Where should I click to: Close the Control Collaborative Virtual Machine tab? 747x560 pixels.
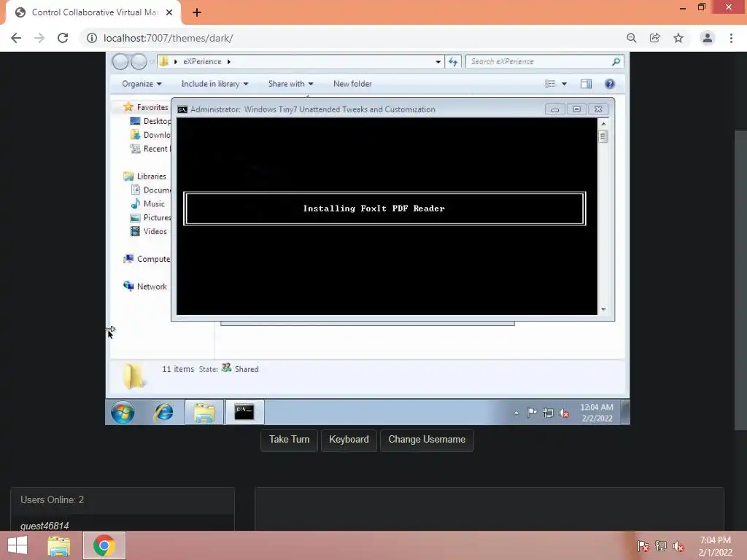(x=169, y=12)
